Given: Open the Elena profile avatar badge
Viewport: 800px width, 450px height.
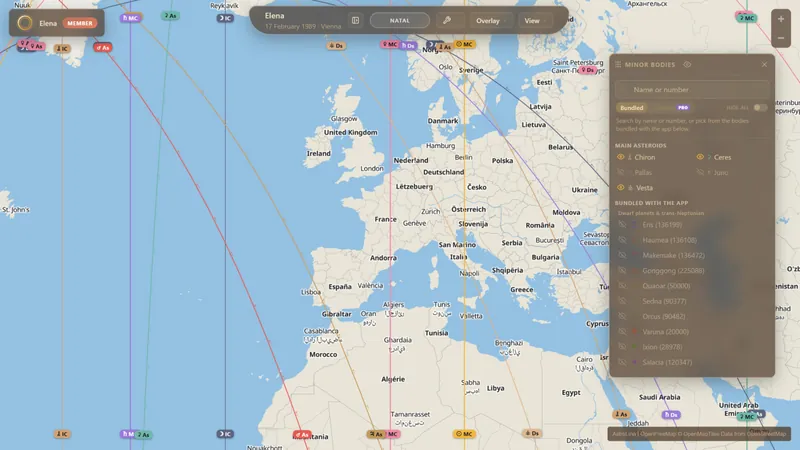Looking at the screenshot, I should point(24,23).
